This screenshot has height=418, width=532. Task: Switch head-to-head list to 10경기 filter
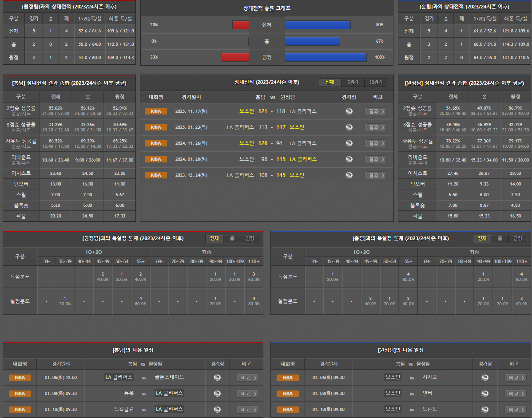point(375,83)
